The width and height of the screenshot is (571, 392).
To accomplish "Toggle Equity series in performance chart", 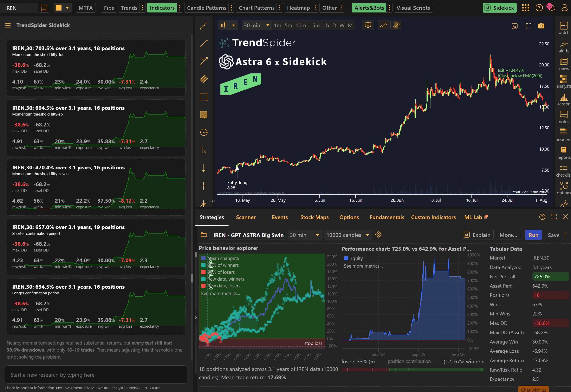I will click(353, 258).
